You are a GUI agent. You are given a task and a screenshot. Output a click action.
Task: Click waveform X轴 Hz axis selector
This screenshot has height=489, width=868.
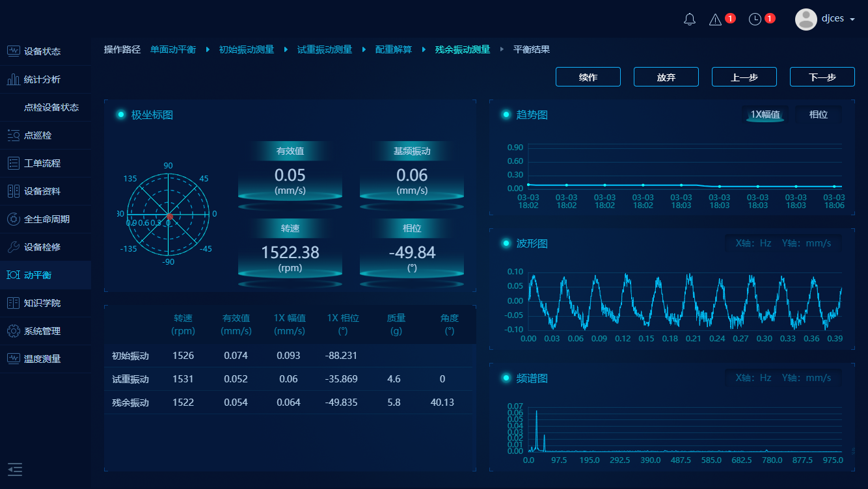coord(753,243)
